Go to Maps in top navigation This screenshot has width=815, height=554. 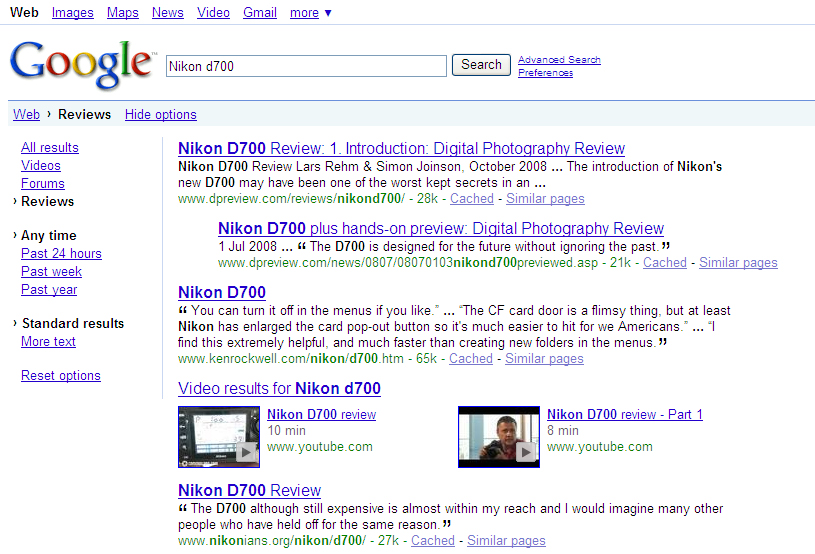pyautogui.click(x=123, y=13)
